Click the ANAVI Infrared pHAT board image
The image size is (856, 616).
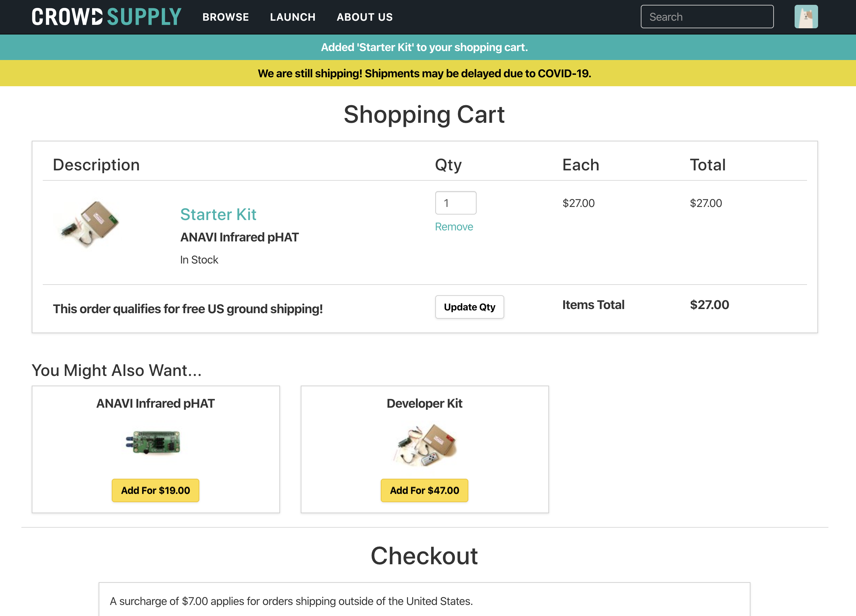pyautogui.click(x=153, y=443)
